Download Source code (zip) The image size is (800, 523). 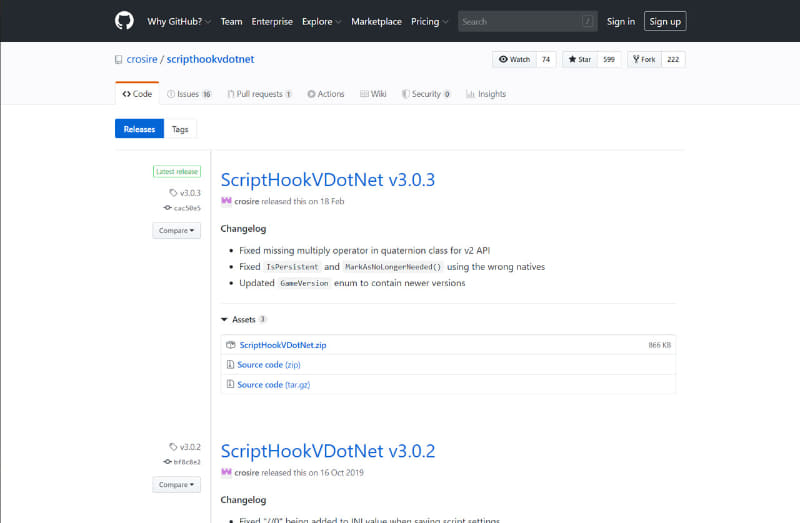[269, 365]
